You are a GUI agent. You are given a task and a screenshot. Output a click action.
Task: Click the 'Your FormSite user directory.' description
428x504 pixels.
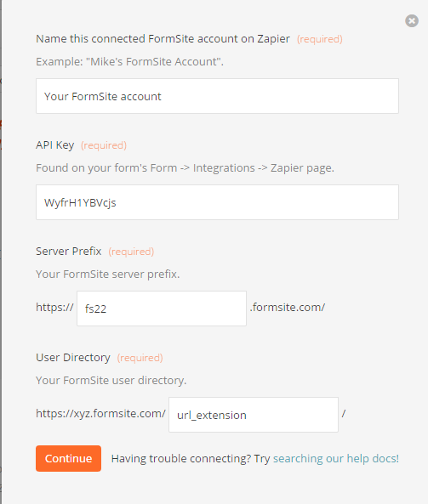pos(111,380)
